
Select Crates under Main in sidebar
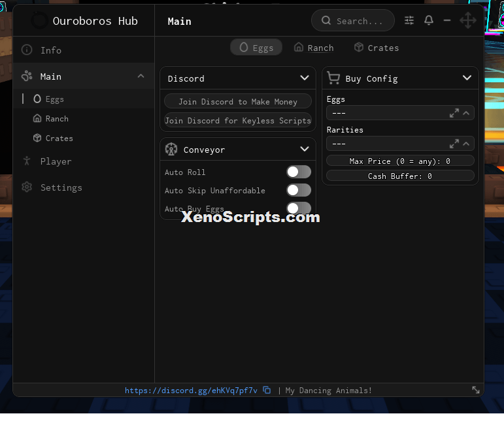(x=84, y=138)
